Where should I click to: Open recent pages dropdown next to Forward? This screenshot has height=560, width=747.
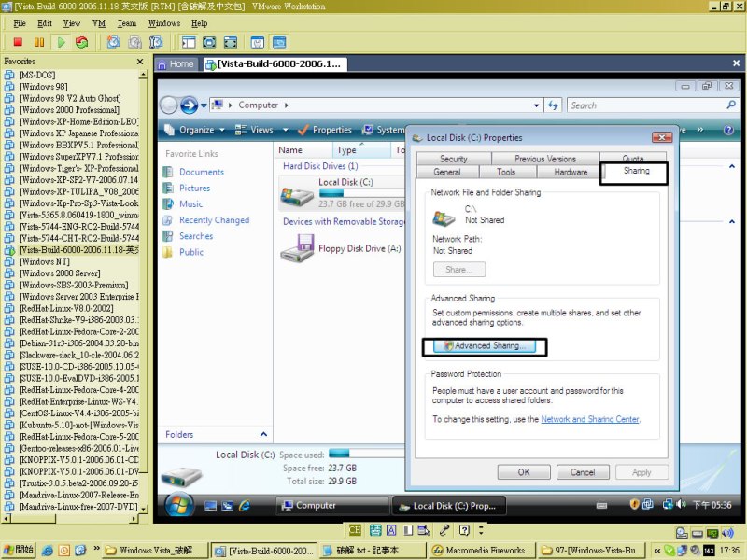(x=204, y=105)
